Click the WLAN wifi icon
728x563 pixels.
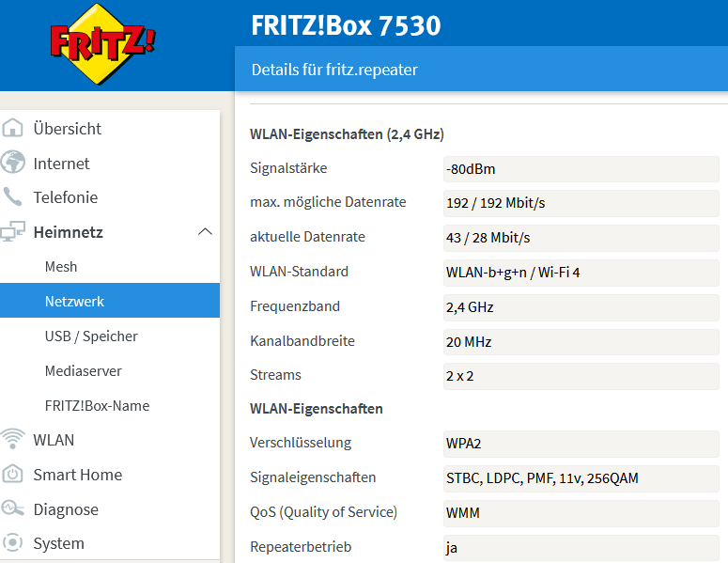click(12, 439)
